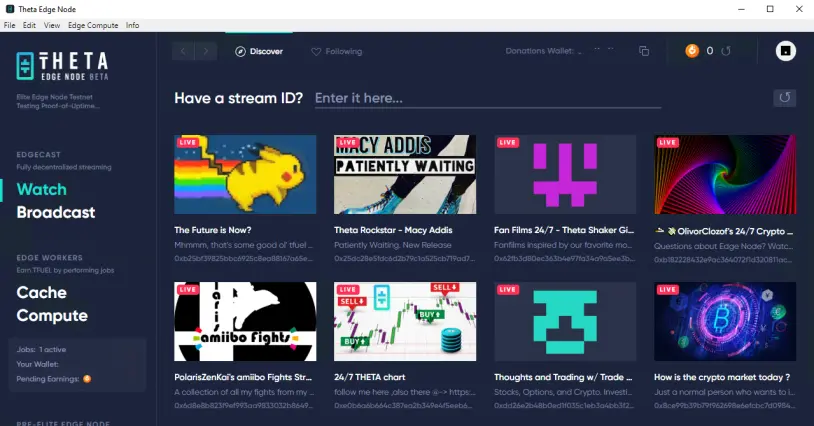814x426 pixels.
Task: Click LIVE badge on OlivorClozof's stream
Action: tap(667, 142)
